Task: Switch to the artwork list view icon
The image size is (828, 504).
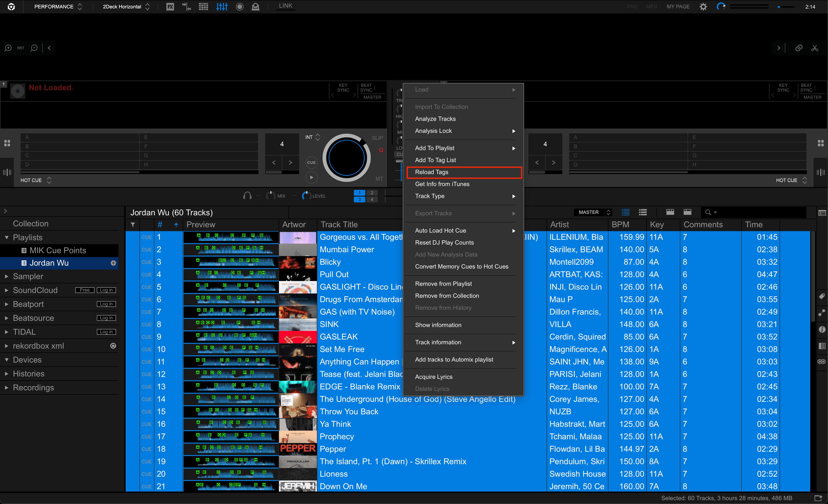Action: (x=643, y=212)
